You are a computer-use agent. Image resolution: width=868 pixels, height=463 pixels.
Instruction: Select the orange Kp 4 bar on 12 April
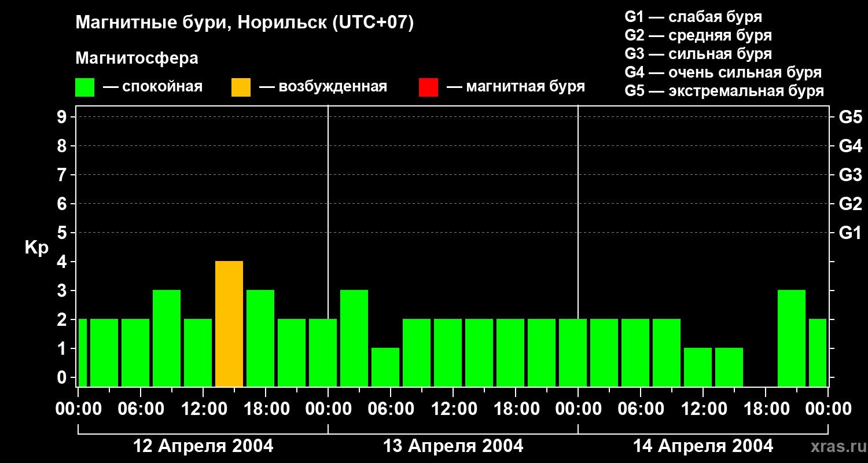[229, 324]
